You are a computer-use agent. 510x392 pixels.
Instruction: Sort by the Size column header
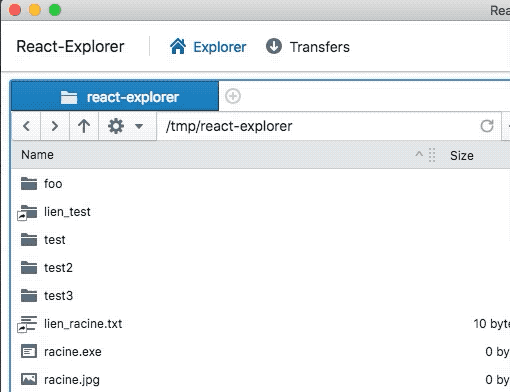(x=462, y=156)
